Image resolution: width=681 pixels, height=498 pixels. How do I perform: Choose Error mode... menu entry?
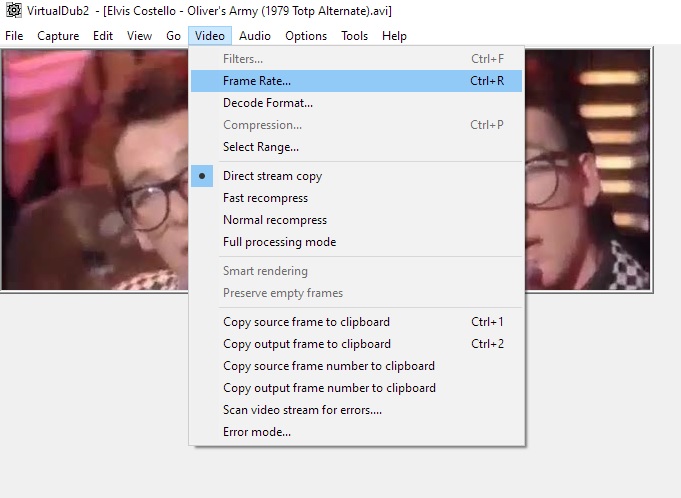tap(357, 432)
